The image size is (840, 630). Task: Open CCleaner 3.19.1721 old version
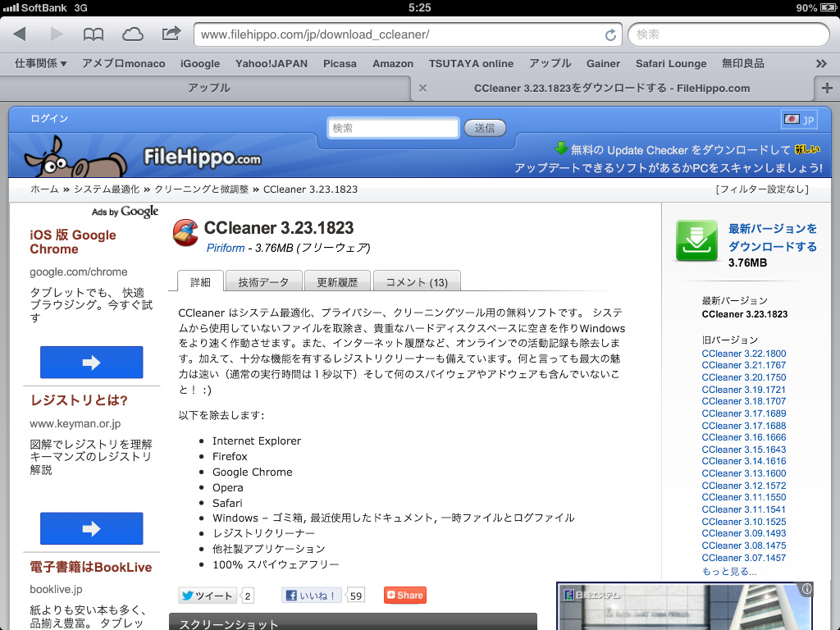(743, 390)
